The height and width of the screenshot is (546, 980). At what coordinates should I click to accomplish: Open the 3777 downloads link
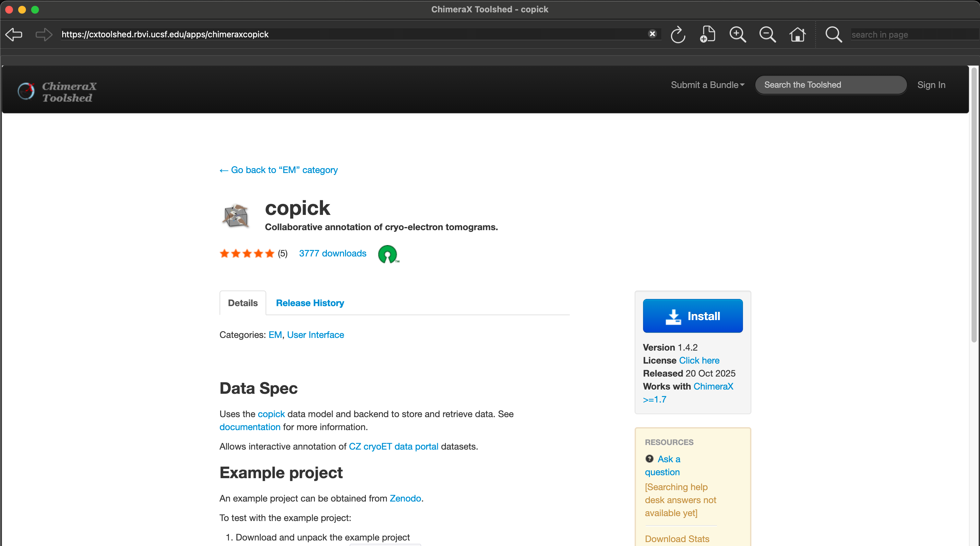pos(332,254)
